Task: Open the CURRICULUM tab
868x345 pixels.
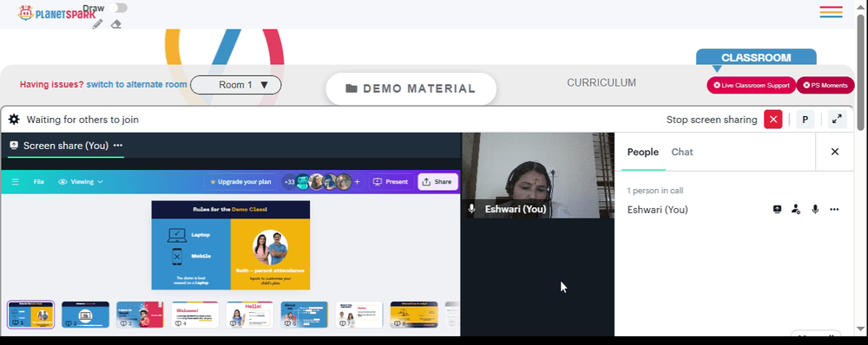Action: (x=602, y=83)
